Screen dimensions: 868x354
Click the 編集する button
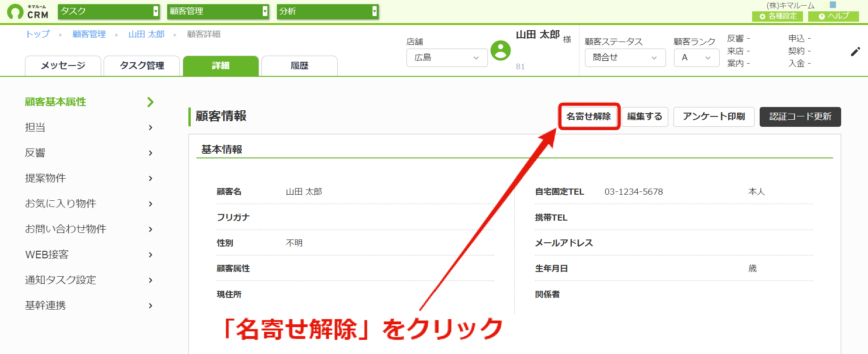645,116
